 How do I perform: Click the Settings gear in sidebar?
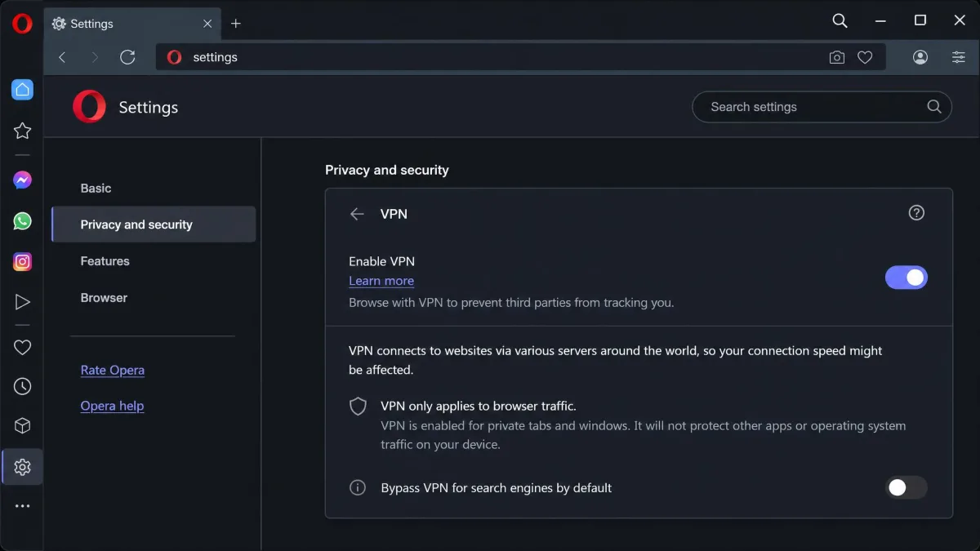[x=22, y=467]
